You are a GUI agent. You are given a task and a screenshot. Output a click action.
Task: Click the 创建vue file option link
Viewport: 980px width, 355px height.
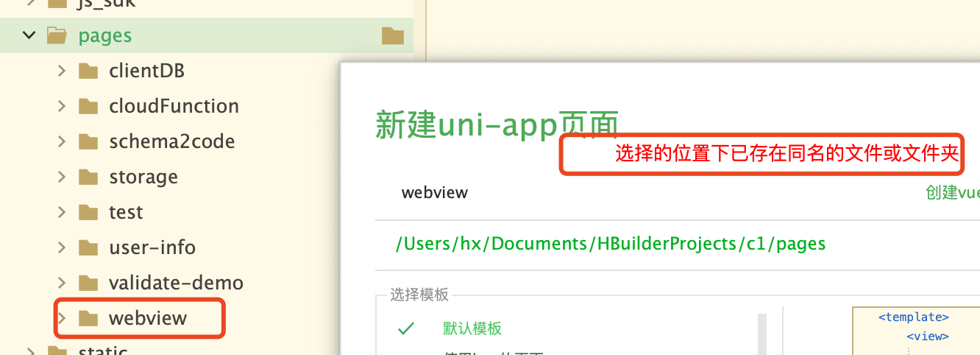pos(952,192)
